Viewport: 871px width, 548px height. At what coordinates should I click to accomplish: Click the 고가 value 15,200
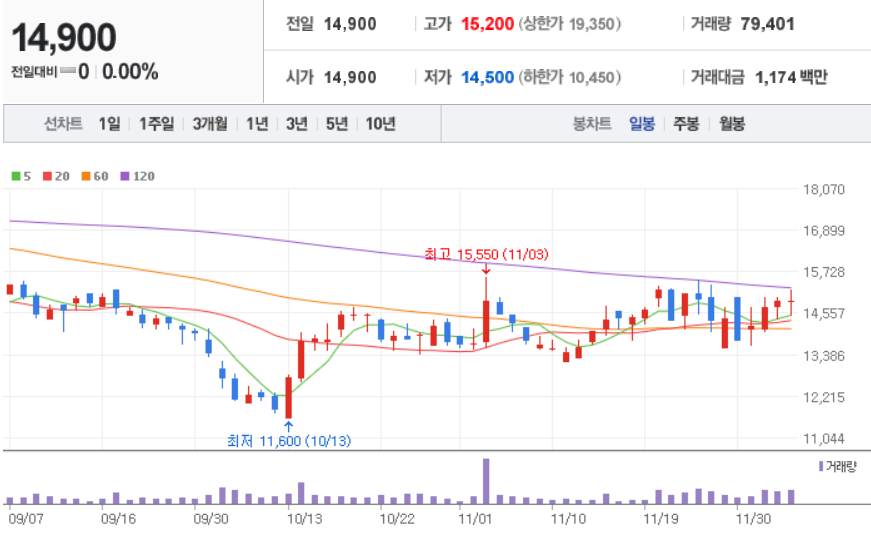[x=487, y=24]
